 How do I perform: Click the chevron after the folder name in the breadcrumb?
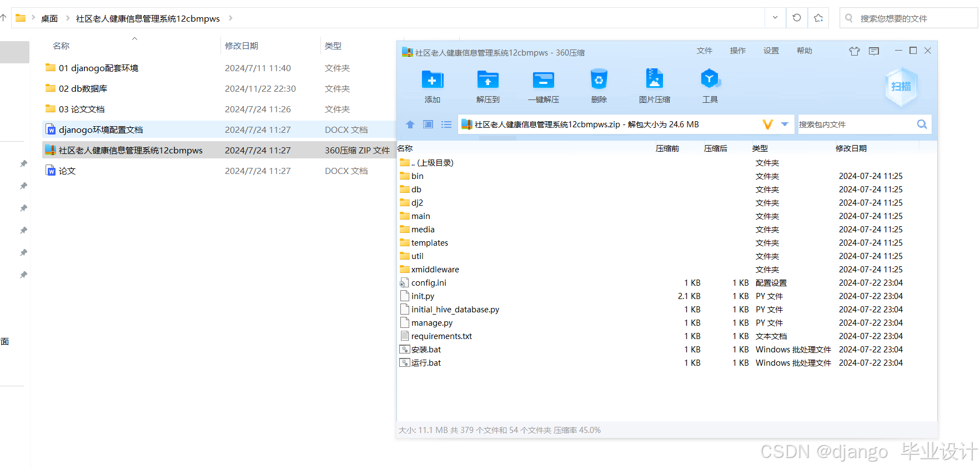230,18
